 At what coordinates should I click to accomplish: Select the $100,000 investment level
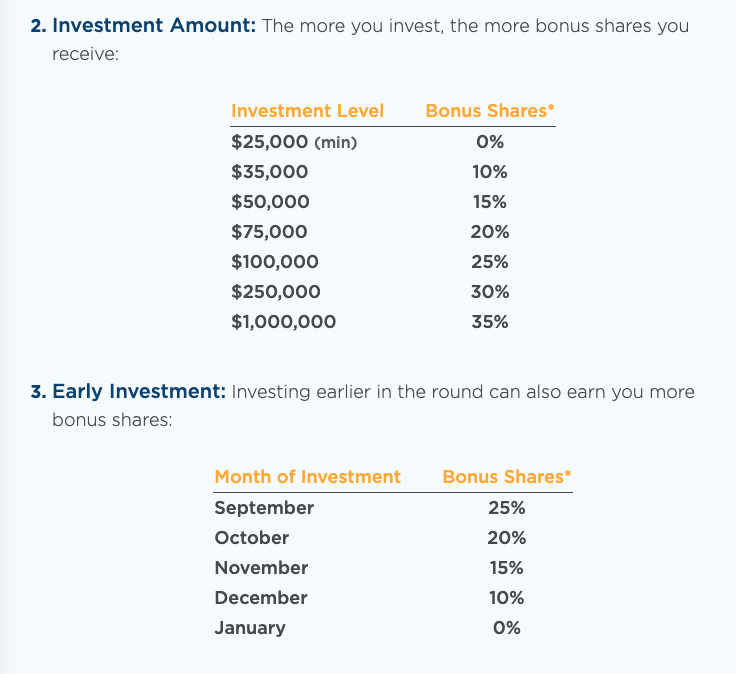click(274, 262)
